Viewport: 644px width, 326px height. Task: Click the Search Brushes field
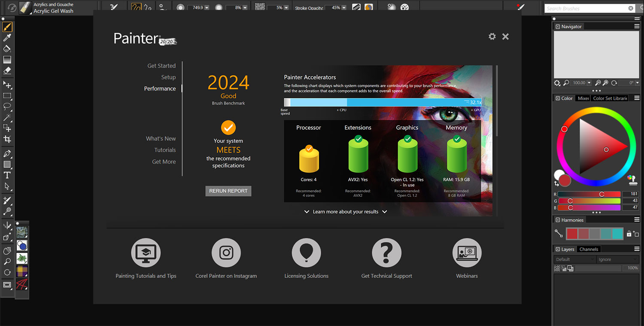pyautogui.click(x=589, y=8)
